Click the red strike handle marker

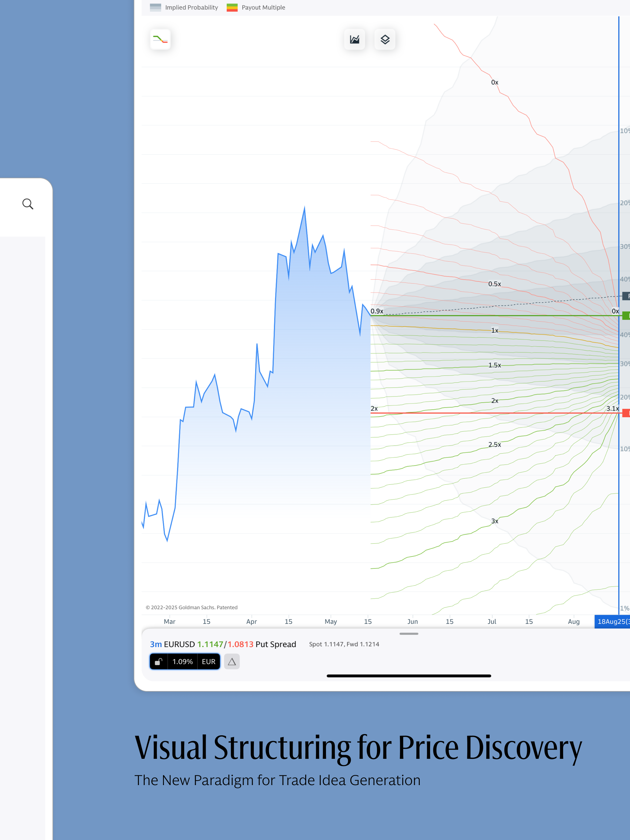626,413
